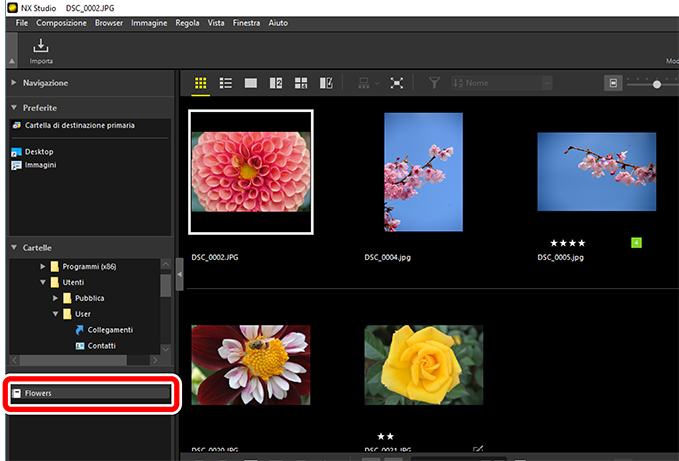The width and height of the screenshot is (679, 461).
Task: Select the yellow rose thumbnail
Action: (424, 365)
